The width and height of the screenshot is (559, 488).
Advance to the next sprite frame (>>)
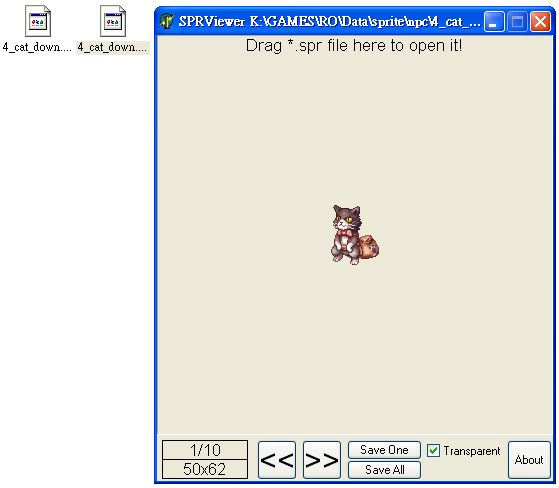(x=322, y=460)
